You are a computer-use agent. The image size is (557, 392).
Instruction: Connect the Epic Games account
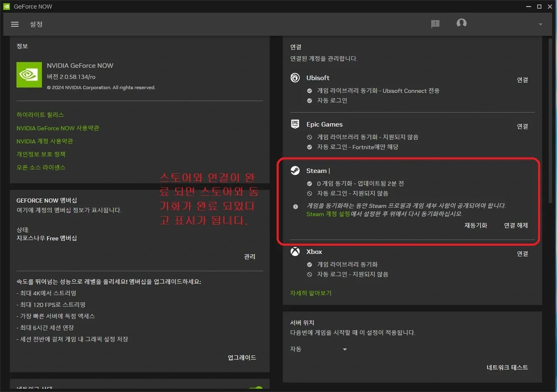(522, 126)
